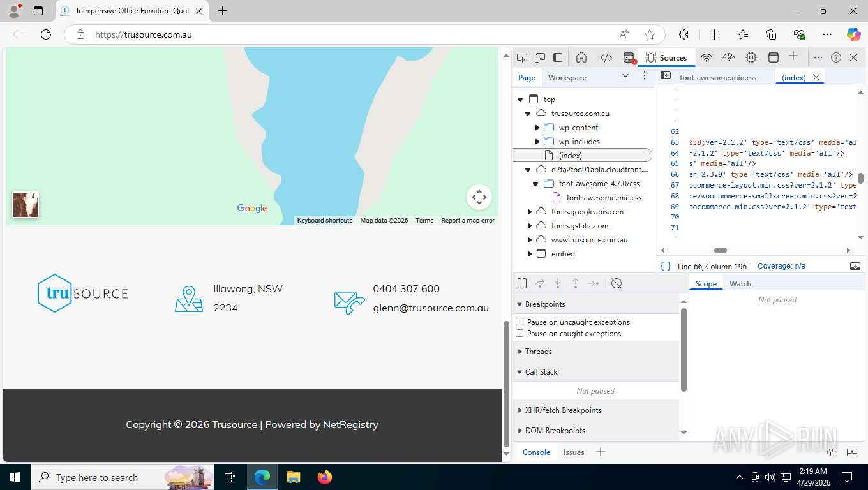This screenshot has width=868, height=490.
Task: Enable Pause on caught exceptions
Action: point(520,333)
